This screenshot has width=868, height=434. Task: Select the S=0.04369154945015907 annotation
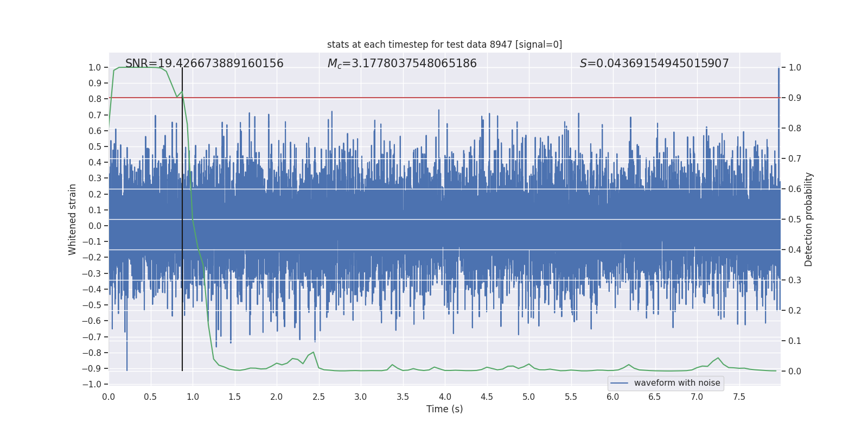(654, 63)
